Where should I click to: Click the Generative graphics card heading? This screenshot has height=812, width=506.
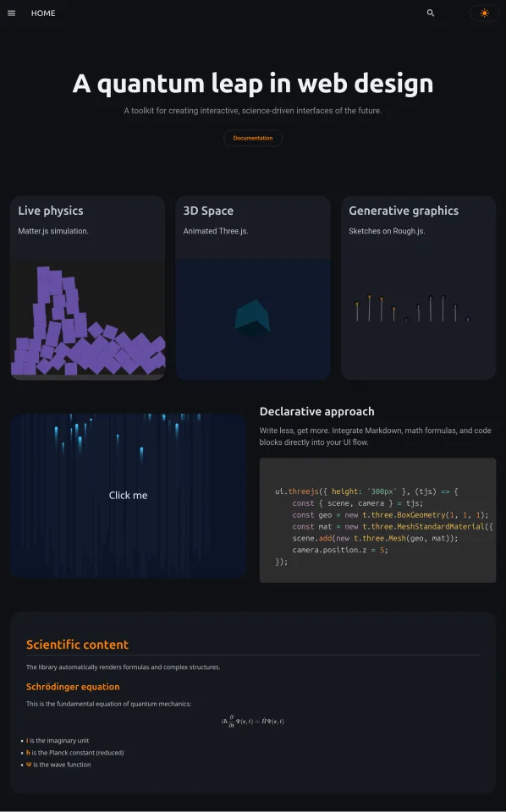404,211
